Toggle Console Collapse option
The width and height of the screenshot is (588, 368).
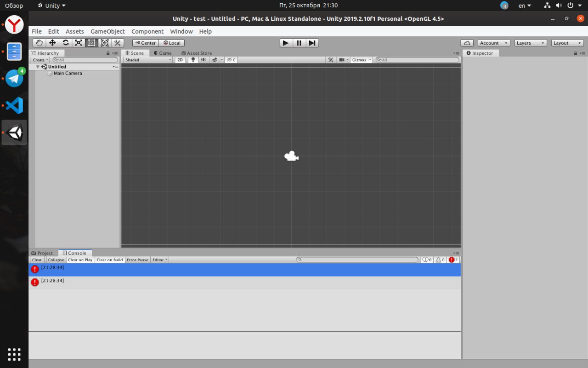(56, 260)
